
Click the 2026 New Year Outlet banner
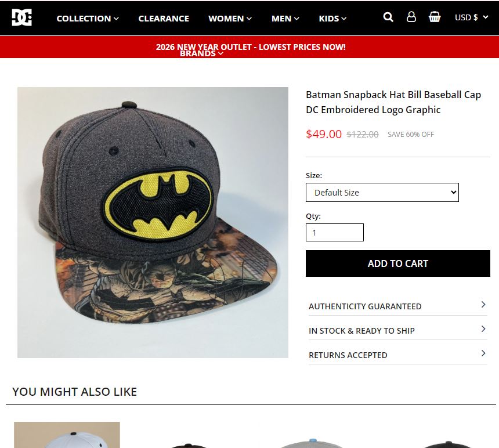coord(249,46)
